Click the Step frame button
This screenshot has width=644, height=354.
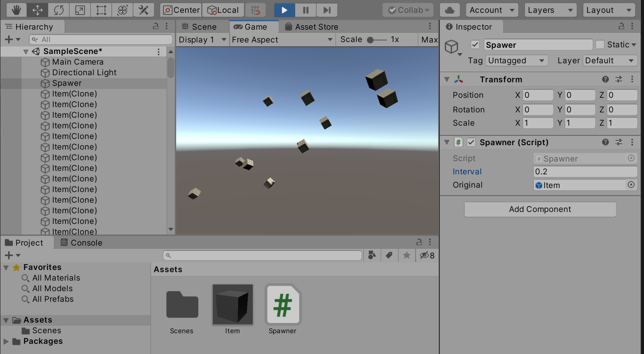point(327,10)
